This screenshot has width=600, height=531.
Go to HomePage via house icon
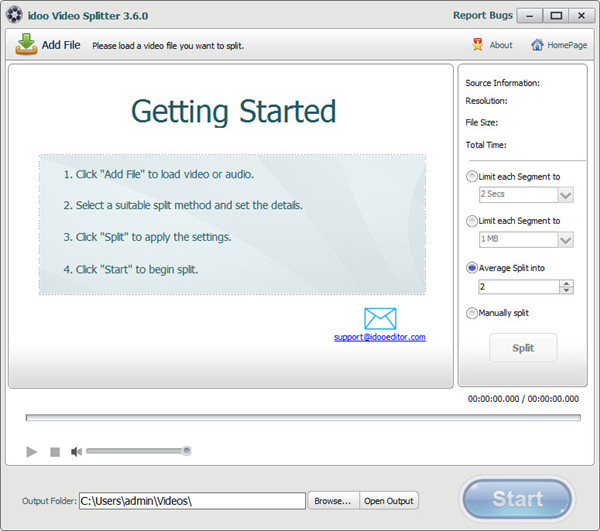537,45
